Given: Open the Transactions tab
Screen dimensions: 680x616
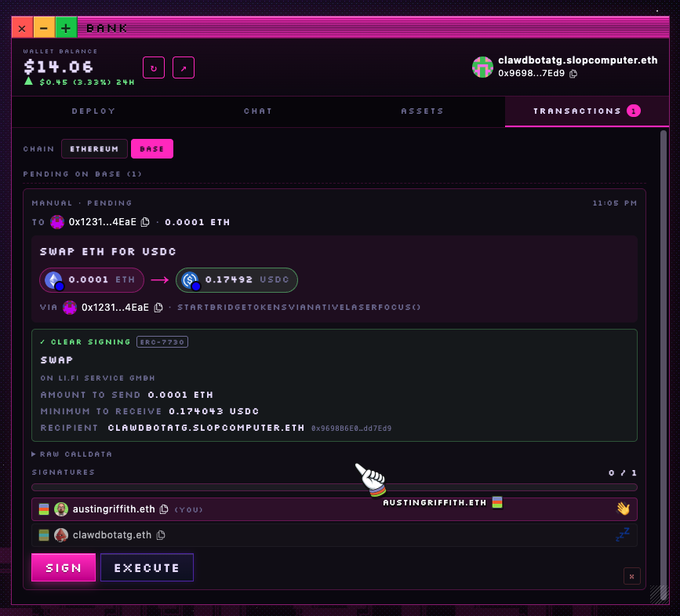Looking at the screenshot, I should [587, 111].
